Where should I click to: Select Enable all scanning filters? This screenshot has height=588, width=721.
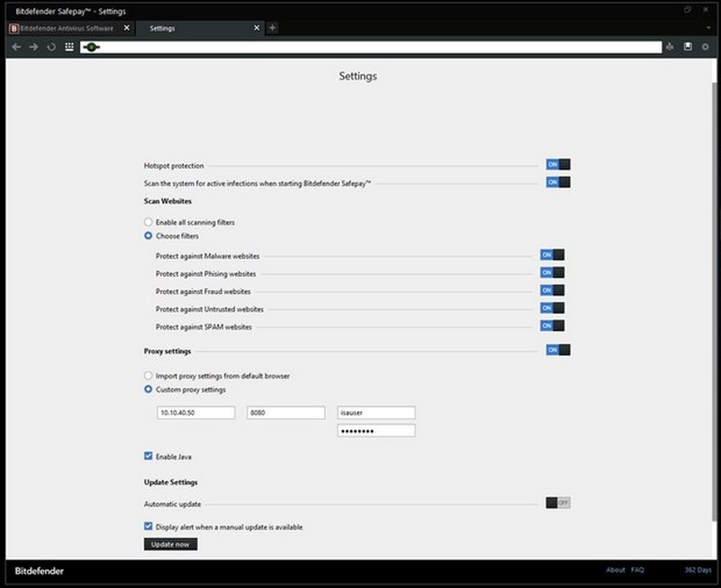tap(148, 222)
